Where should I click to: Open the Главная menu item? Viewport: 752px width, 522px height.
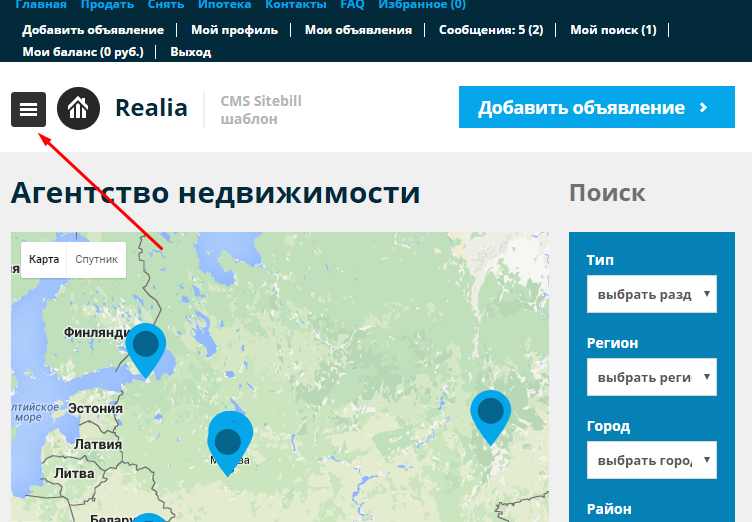(x=41, y=5)
